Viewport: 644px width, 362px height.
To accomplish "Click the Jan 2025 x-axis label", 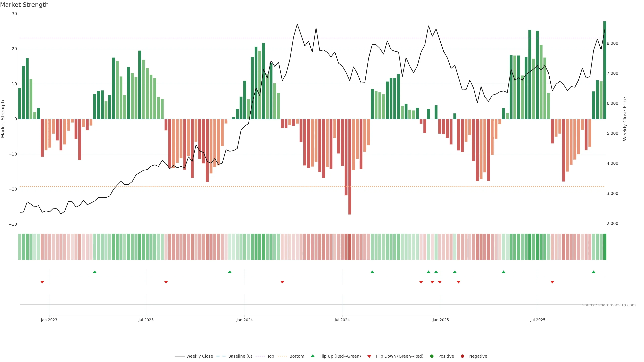I will coord(441,320).
